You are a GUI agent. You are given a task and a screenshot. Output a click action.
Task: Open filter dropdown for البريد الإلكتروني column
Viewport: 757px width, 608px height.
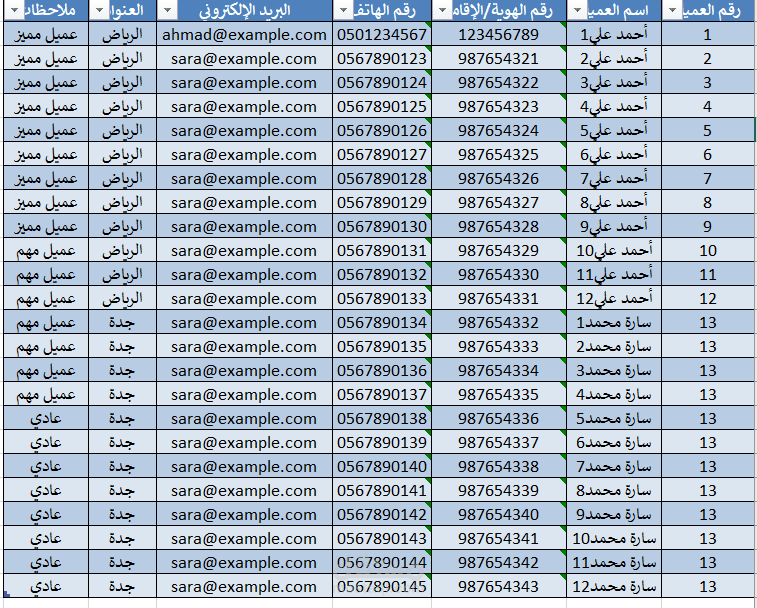tap(167, 11)
